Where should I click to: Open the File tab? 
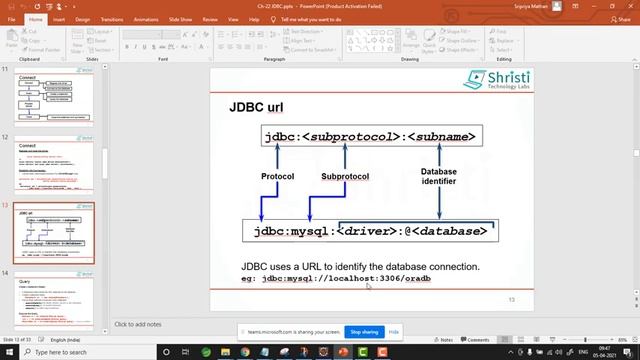[11, 20]
